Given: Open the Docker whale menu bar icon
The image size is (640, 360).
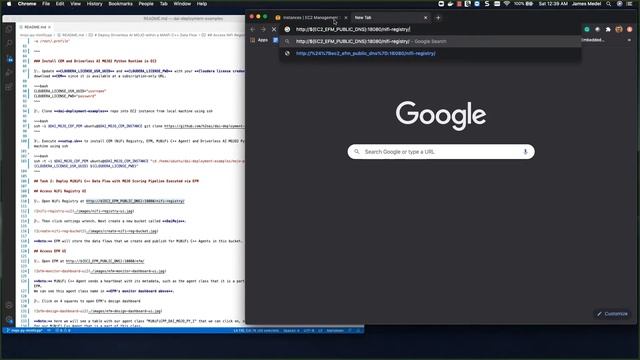Looking at the screenshot, I should (450, 4).
